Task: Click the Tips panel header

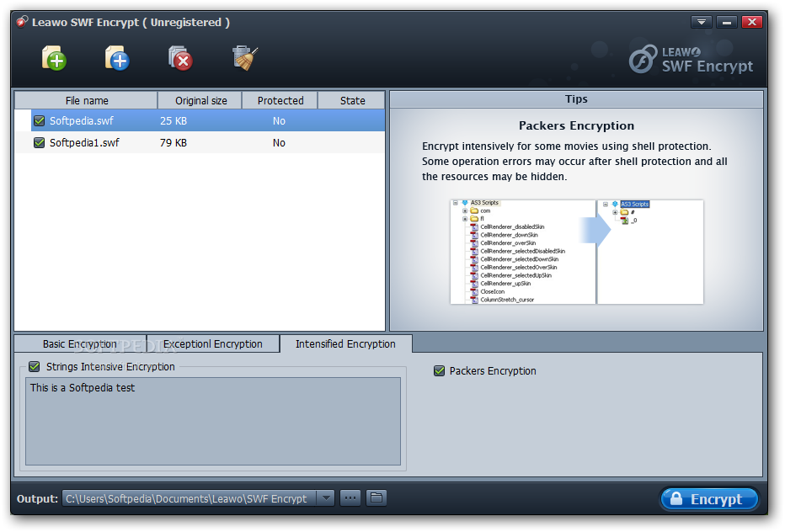Action: point(576,99)
